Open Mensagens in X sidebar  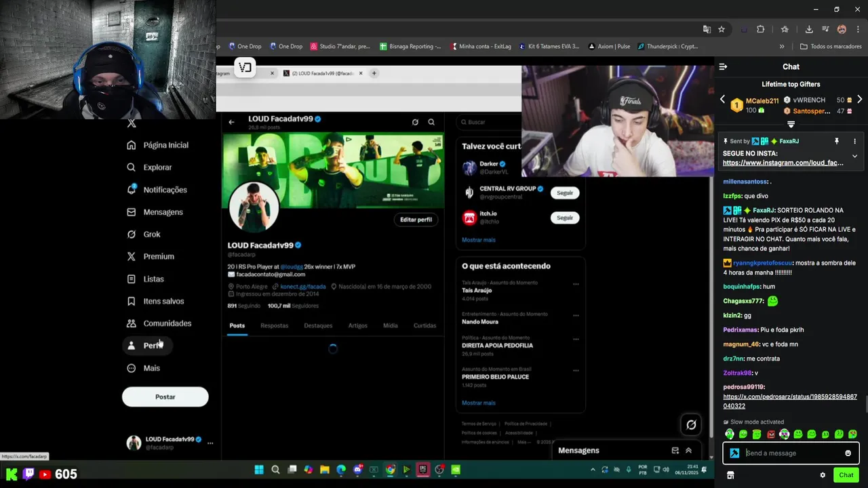(x=155, y=212)
